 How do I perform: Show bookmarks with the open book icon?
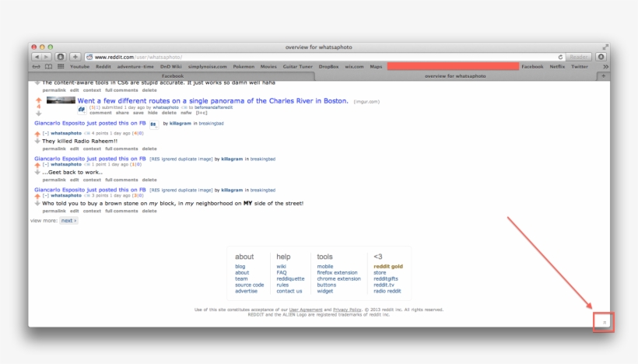[x=48, y=66]
